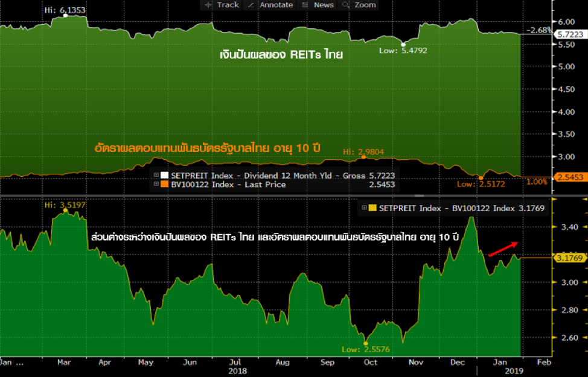Viewport: 588px width, 377px height.
Task: Activate the Track button
Action: pos(228,5)
